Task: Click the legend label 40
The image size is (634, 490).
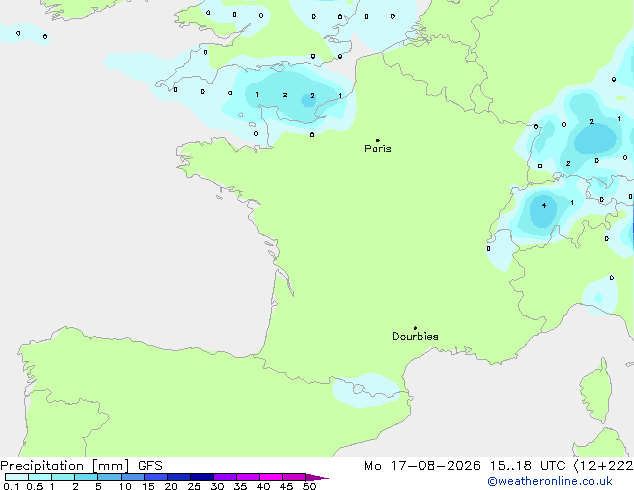Action: point(263,486)
